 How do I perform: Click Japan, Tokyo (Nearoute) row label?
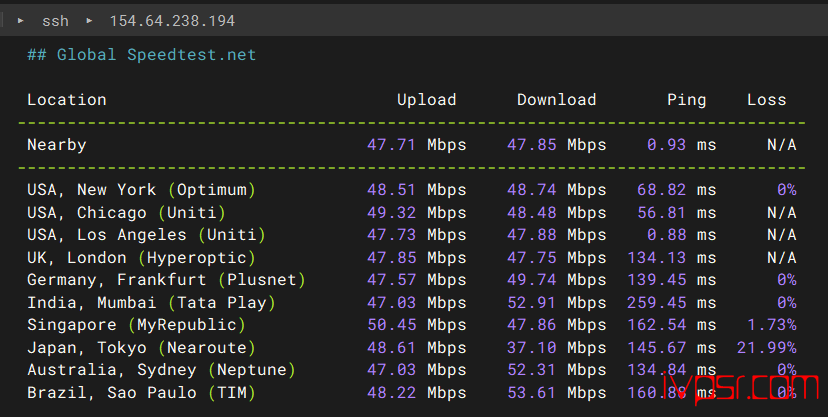coord(142,348)
